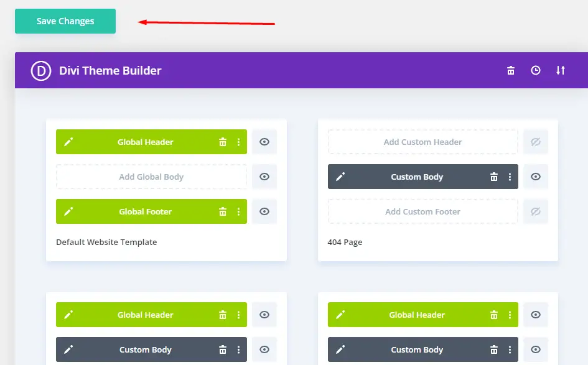Toggle Global Header eye in lower-right template card
This screenshot has width=588, height=365.
tap(536, 315)
